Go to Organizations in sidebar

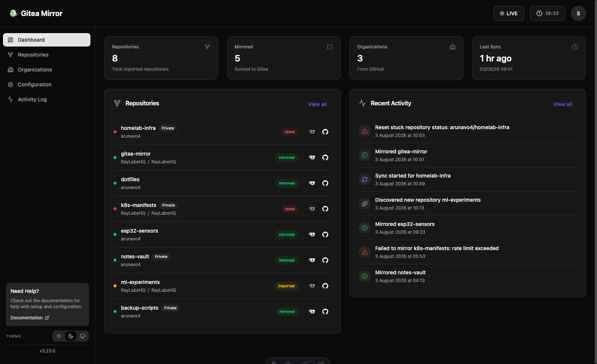(47, 70)
